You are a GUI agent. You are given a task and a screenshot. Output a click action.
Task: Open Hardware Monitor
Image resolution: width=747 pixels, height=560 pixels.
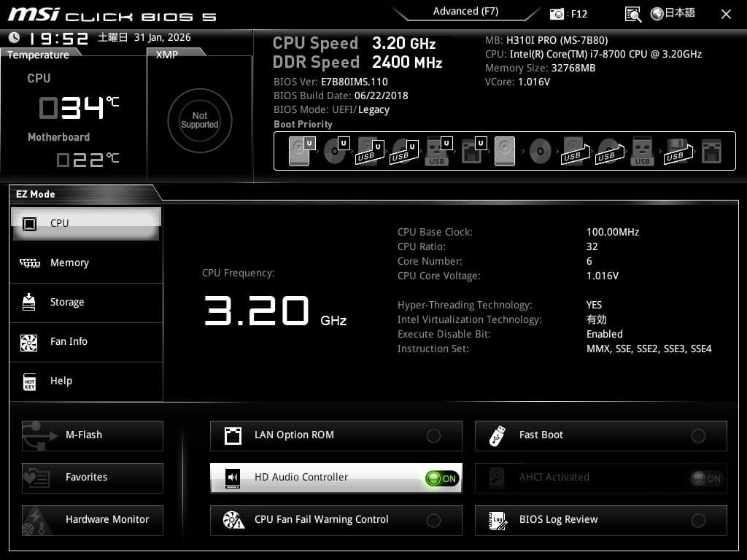(x=93, y=520)
